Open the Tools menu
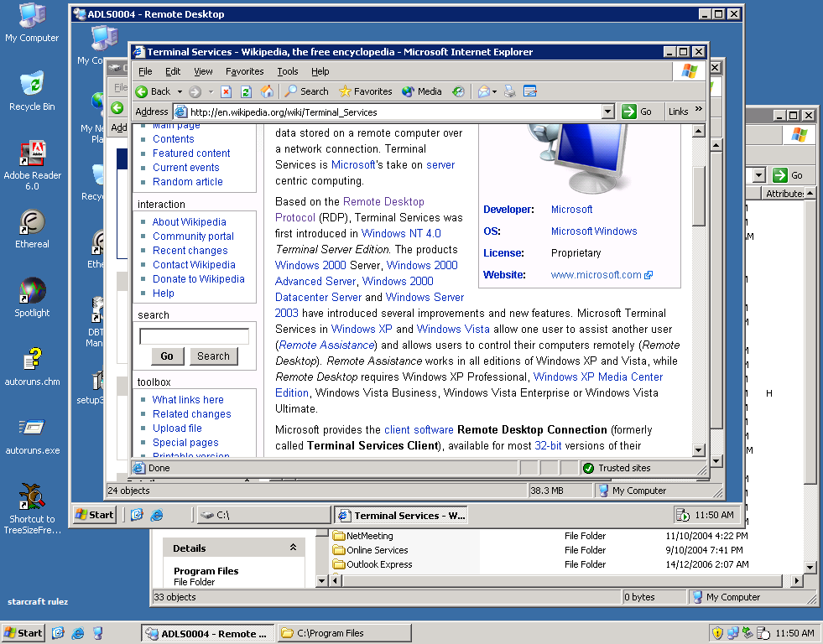Image resolution: width=823 pixels, height=644 pixels. [288, 71]
